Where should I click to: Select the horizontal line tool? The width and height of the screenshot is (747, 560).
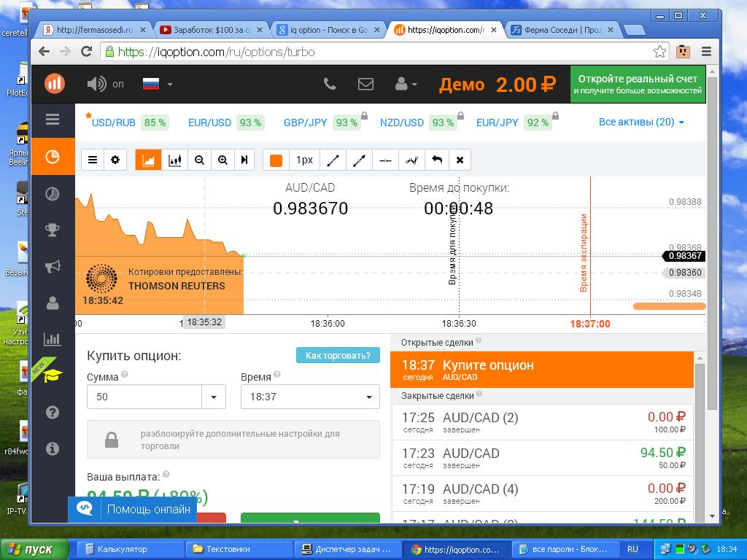[385, 160]
